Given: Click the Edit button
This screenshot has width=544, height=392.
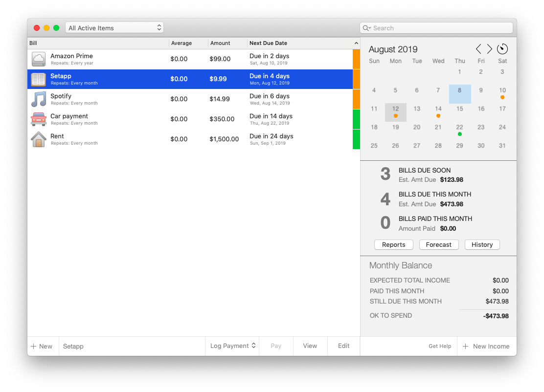Looking at the screenshot, I should (x=344, y=346).
